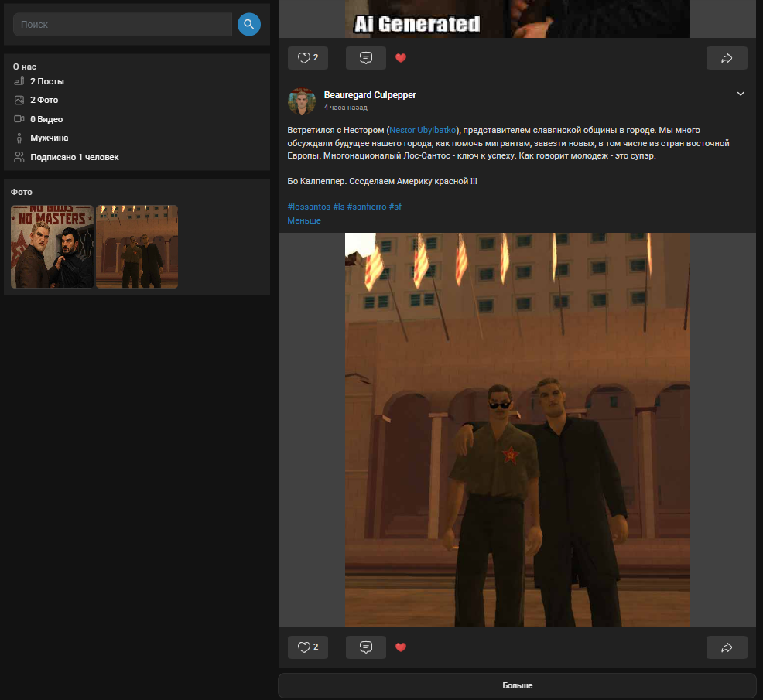
Task: Click red heart under the two men photo
Action: [x=401, y=647]
